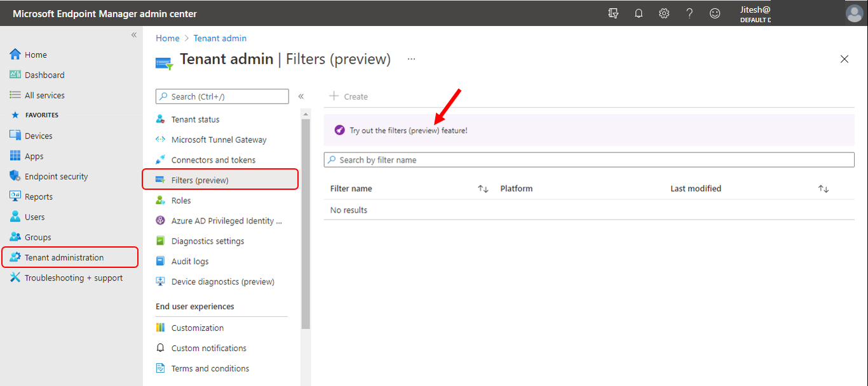
Task: Click the tenant menu vertical scrollbar
Action: 306,223
